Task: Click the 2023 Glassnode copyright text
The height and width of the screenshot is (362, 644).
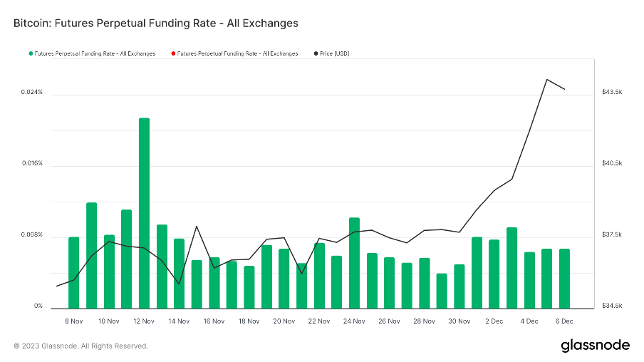Action: click(80, 346)
